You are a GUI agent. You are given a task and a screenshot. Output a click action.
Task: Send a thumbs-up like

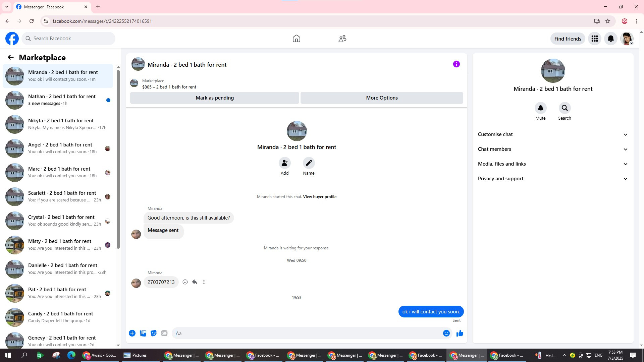coord(460,333)
